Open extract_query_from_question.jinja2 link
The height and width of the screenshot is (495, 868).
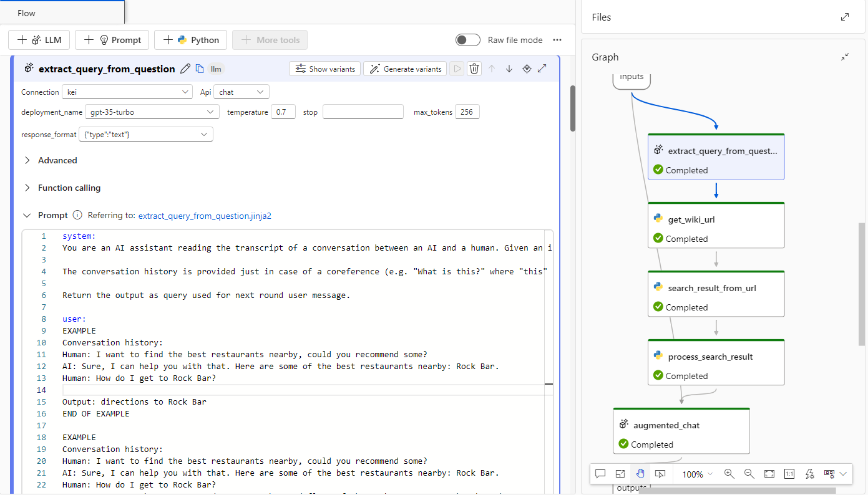click(x=205, y=216)
